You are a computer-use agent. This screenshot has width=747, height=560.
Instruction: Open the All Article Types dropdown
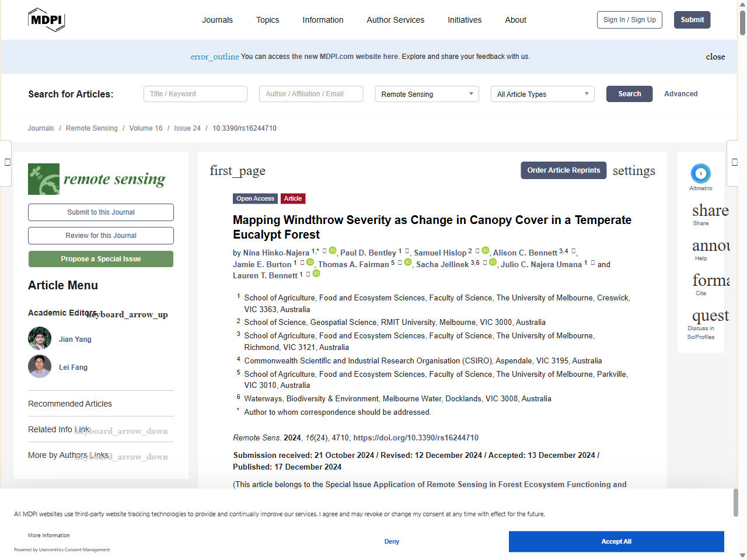pyautogui.click(x=542, y=94)
